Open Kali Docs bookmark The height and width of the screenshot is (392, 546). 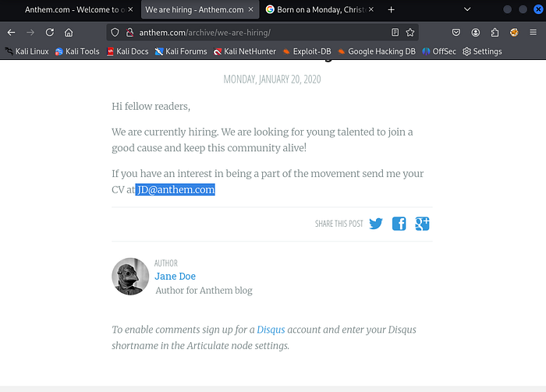[127, 51]
